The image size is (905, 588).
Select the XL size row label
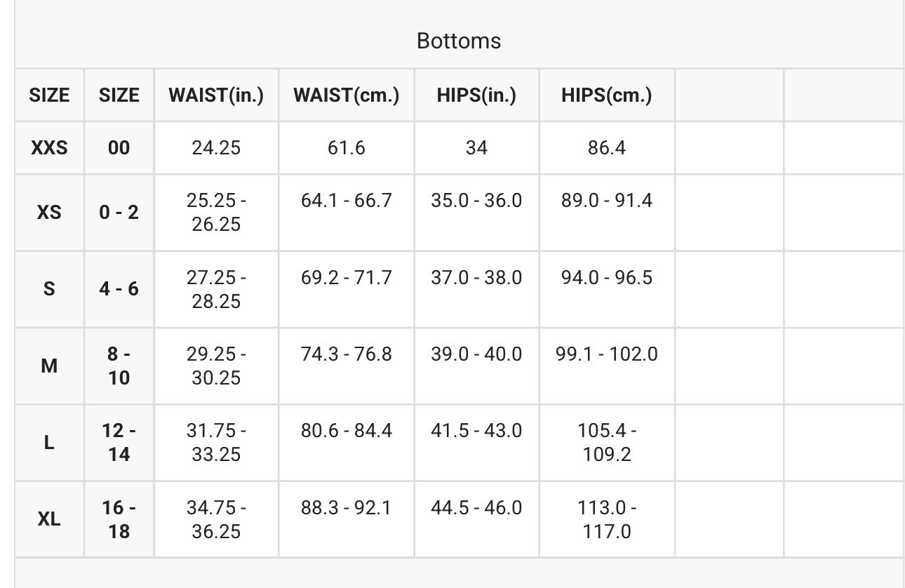[49, 519]
